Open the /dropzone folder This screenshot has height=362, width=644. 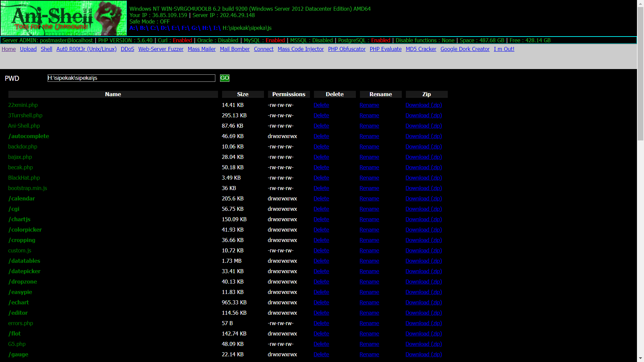22,282
